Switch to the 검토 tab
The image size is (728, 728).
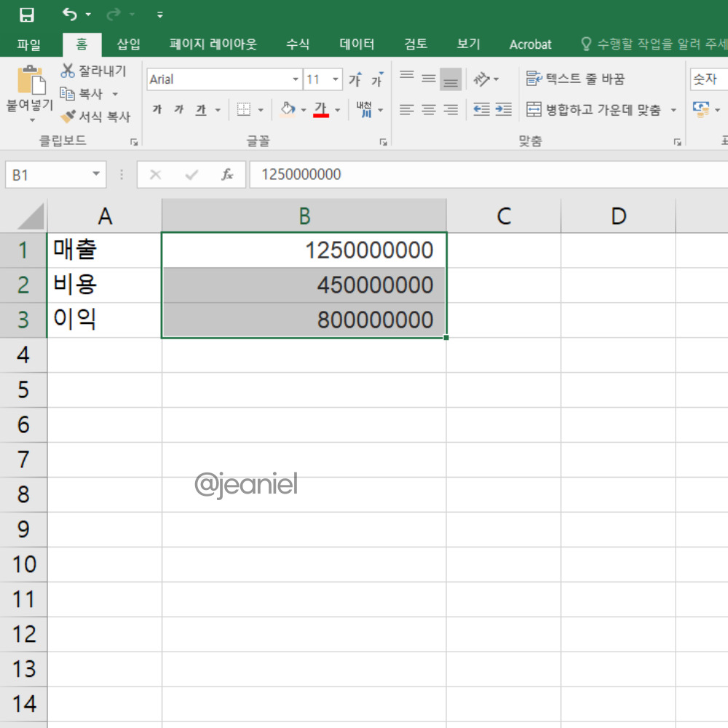(x=416, y=44)
